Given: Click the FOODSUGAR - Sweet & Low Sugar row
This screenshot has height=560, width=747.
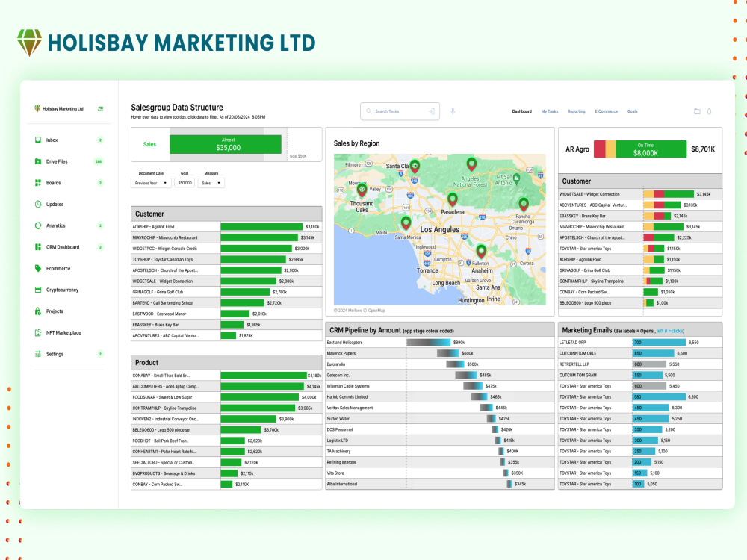Looking at the screenshot, I should pyautogui.click(x=226, y=397).
